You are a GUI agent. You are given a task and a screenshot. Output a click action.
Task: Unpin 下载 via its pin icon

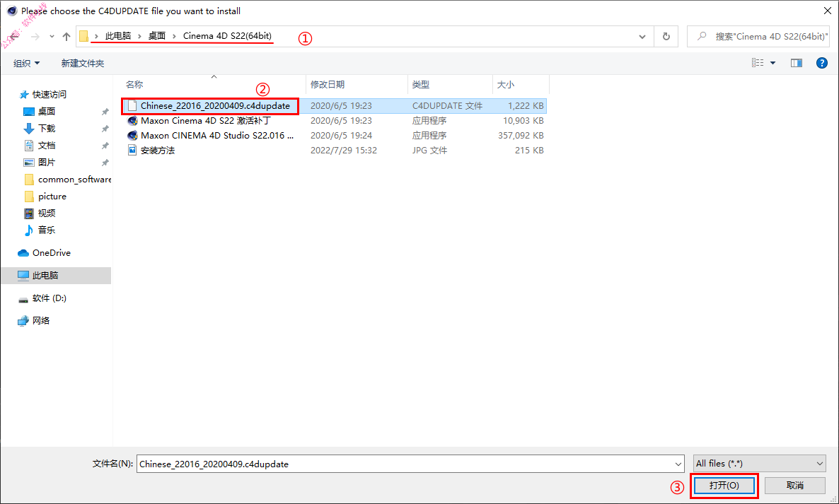pos(105,129)
